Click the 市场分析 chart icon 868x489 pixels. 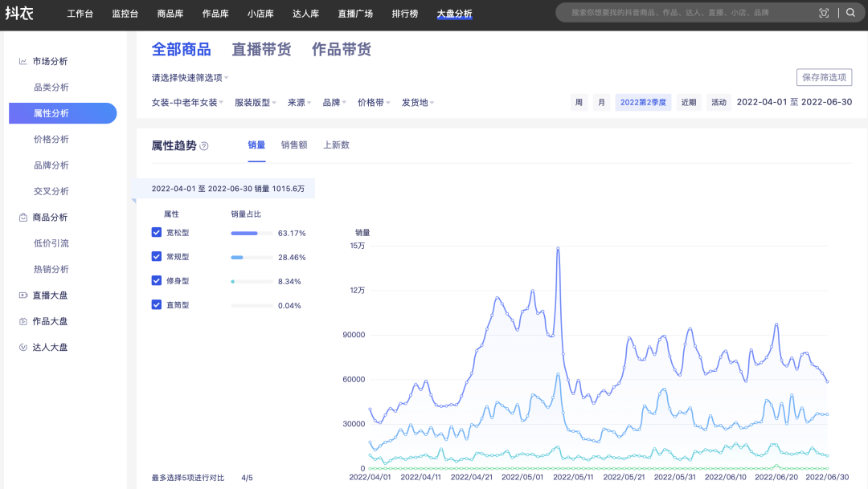pyautogui.click(x=23, y=61)
